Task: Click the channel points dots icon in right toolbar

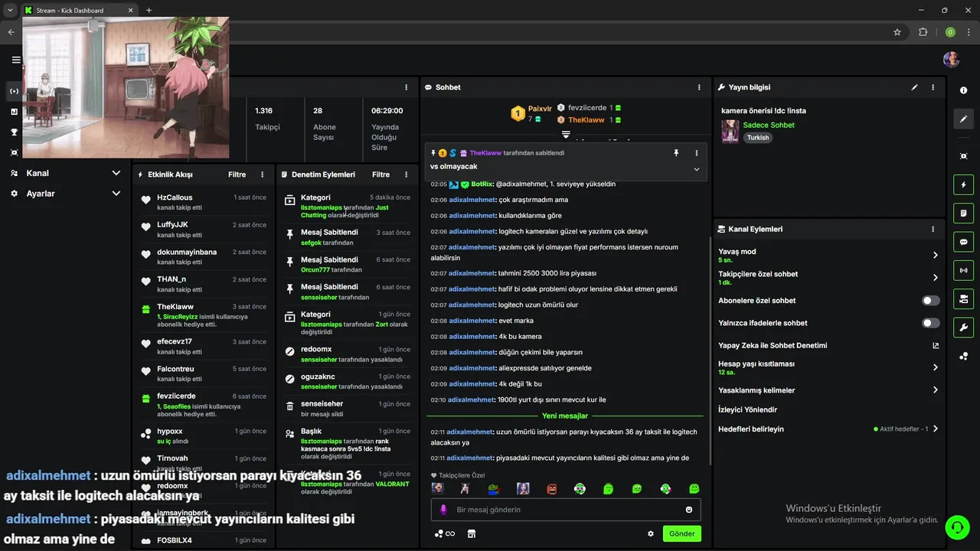Action: coord(963,357)
